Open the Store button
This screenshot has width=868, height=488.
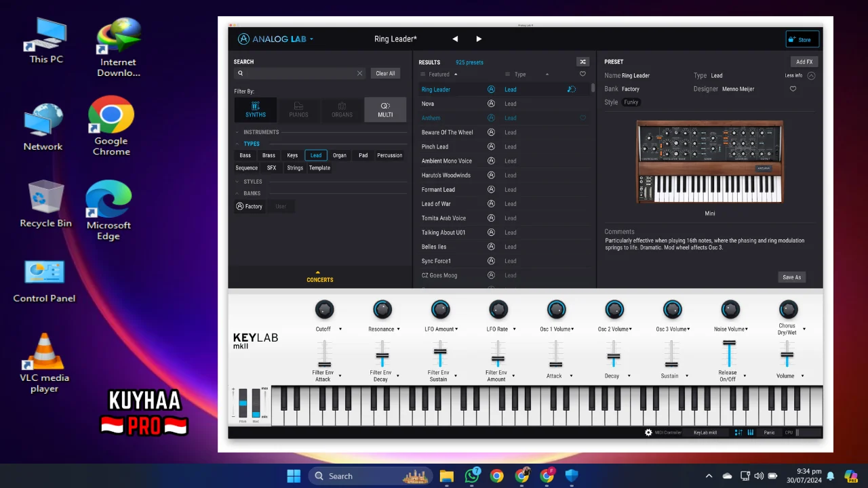pos(802,39)
